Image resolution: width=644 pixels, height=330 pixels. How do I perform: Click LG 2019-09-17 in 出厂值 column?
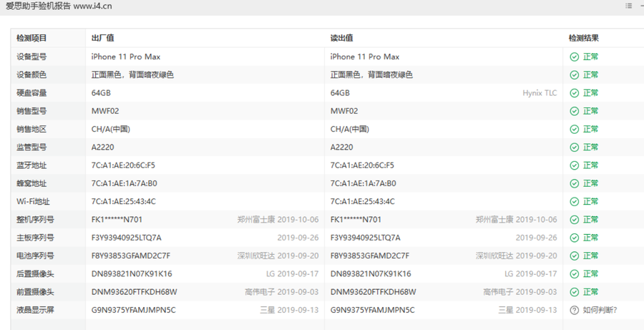(x=293, y=273)
